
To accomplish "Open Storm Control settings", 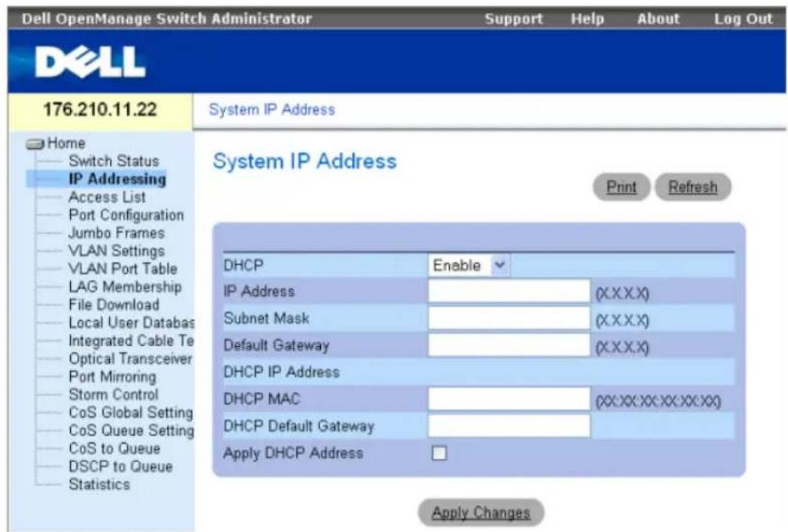I will click(x=114, y=395).
